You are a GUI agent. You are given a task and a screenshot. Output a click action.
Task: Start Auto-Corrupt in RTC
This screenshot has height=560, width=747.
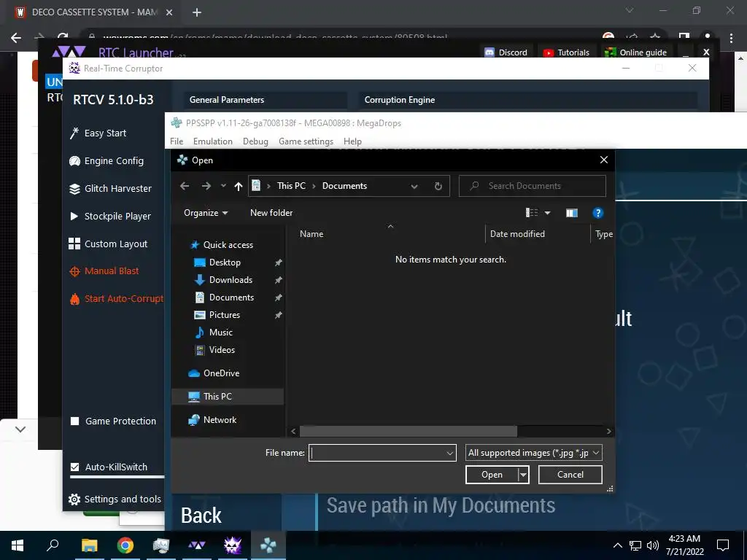pos(124,298)
